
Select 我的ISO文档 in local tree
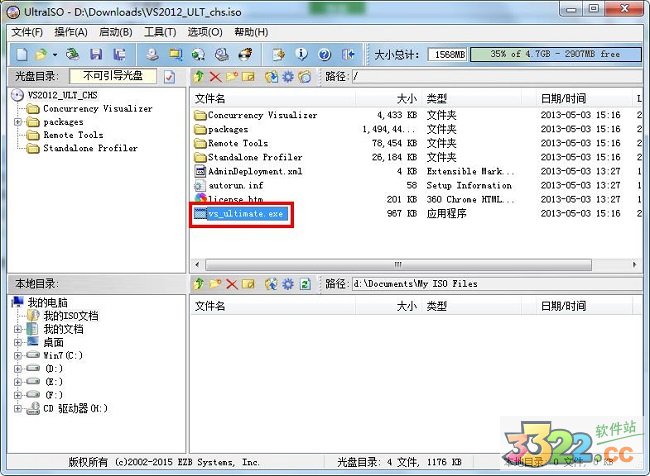(x=71, y=316)
